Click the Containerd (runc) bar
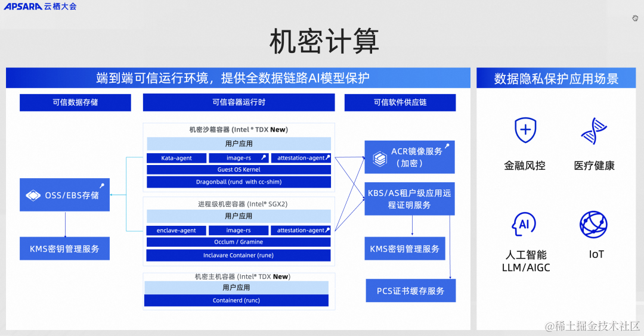 pos(236,300)
